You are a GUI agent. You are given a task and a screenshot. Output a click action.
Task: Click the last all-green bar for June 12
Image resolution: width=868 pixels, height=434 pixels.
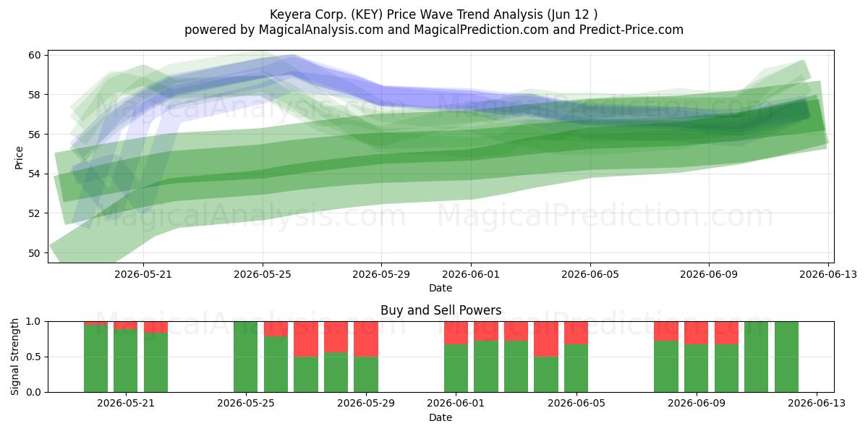click(x=786, y=357)
